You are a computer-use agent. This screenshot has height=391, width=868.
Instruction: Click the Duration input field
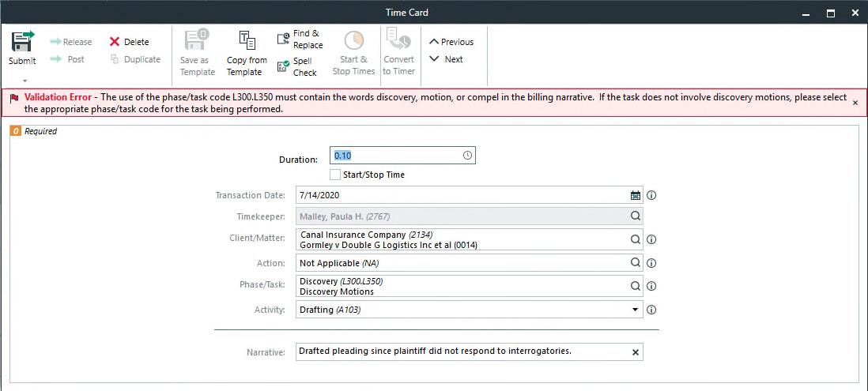tap(402, 156)
